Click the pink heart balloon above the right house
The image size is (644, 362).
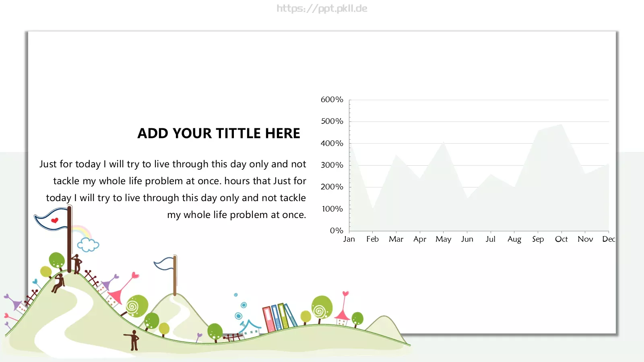(345, 294)
